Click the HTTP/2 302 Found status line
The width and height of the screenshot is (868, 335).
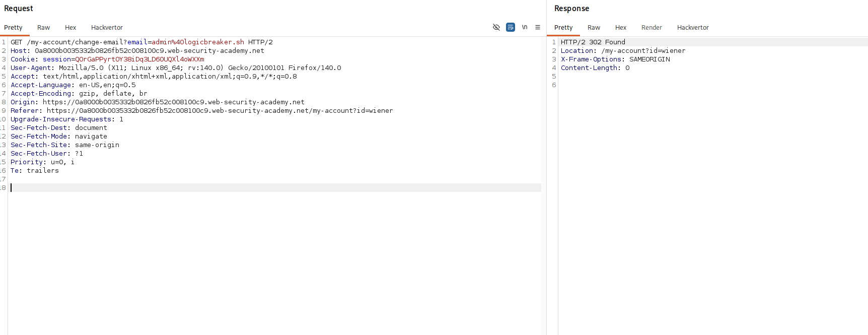pyautogui.click(x=593, y=42)
